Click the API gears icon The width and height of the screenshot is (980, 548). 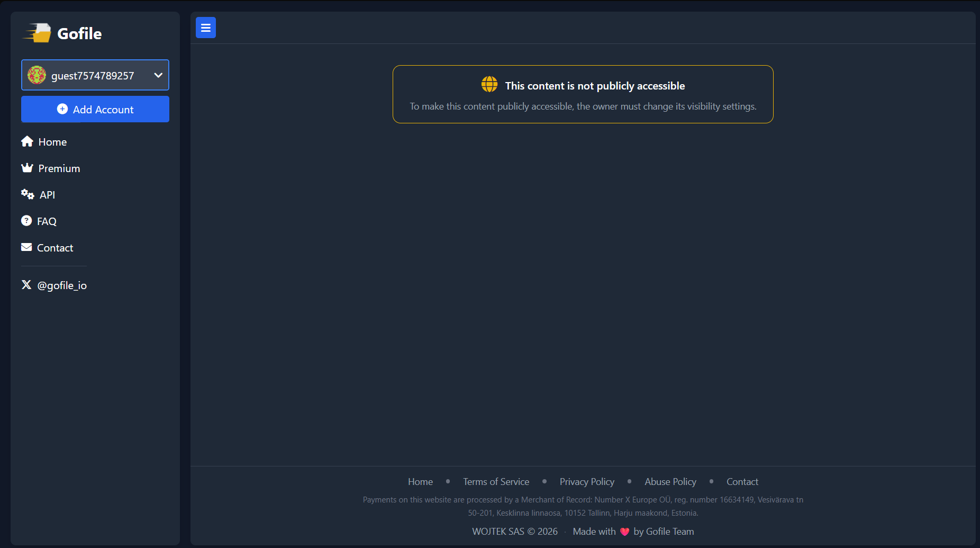point(28,194)
